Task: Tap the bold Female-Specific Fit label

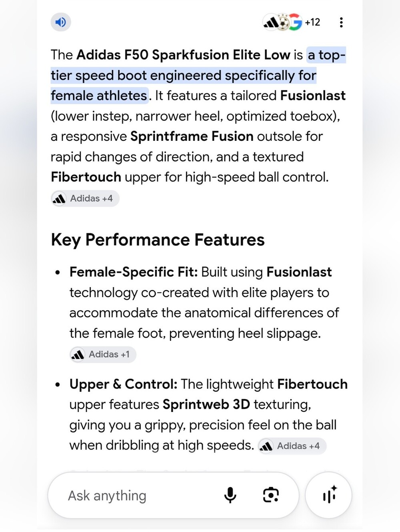Action: (134, 272)
